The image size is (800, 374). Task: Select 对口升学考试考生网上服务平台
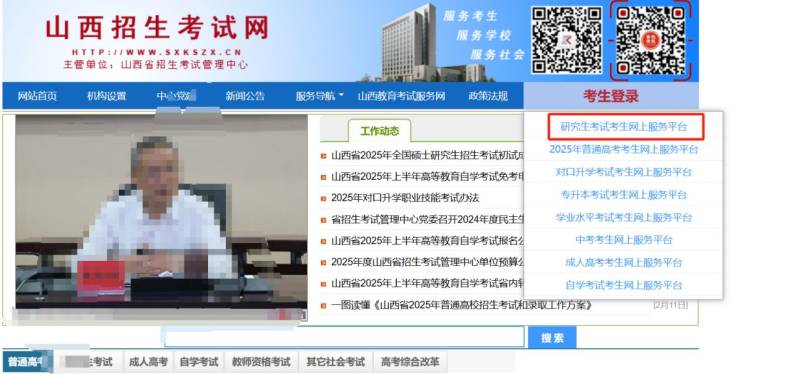pos(623,172)
